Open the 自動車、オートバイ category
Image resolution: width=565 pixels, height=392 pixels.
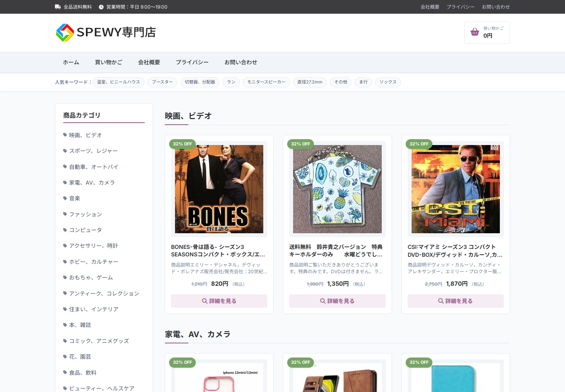(93, 167)
